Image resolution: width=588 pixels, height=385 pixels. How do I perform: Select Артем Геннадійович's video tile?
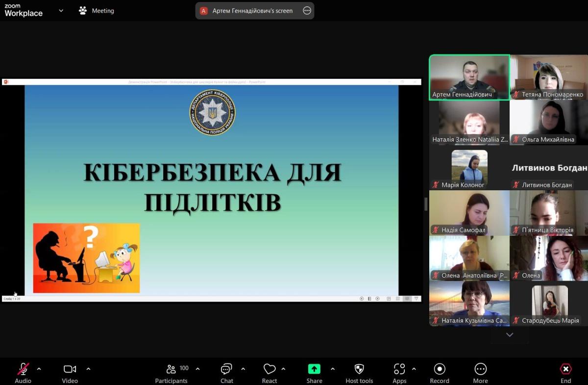(x=469, y=77)
